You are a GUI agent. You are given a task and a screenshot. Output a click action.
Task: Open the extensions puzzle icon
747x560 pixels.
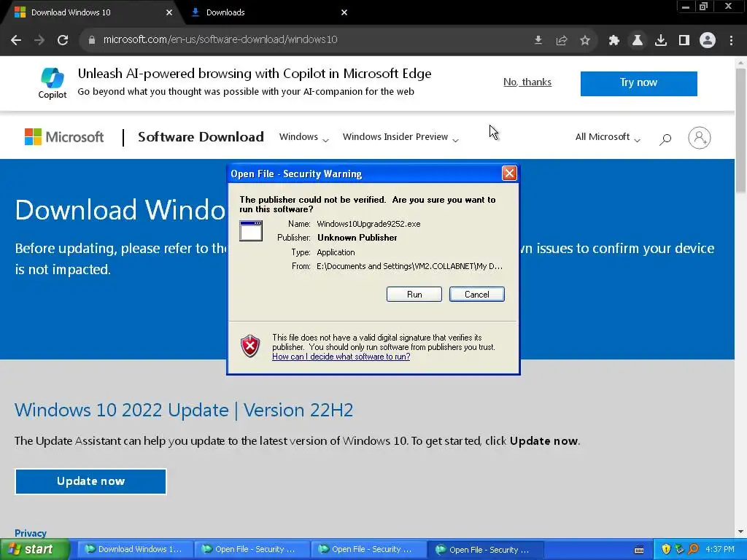tap(614, 40)
